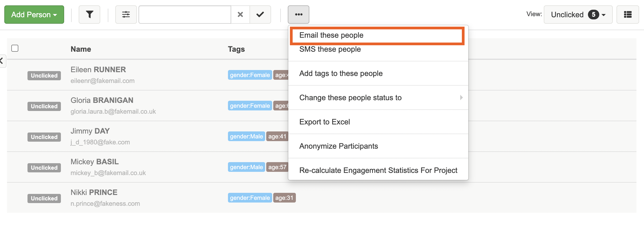Select 'Email these people' menu option
Screen dimensions: 644x230
tap(331, 35)
